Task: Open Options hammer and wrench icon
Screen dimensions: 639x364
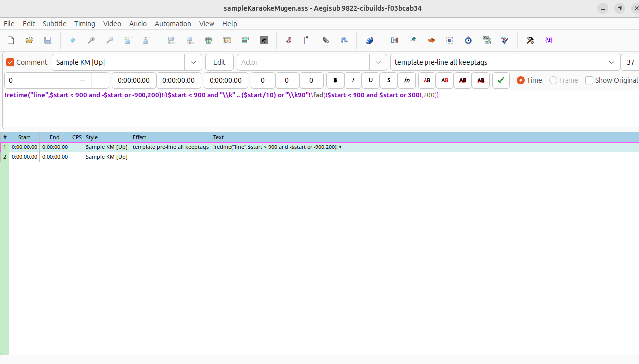Action: 530,40
